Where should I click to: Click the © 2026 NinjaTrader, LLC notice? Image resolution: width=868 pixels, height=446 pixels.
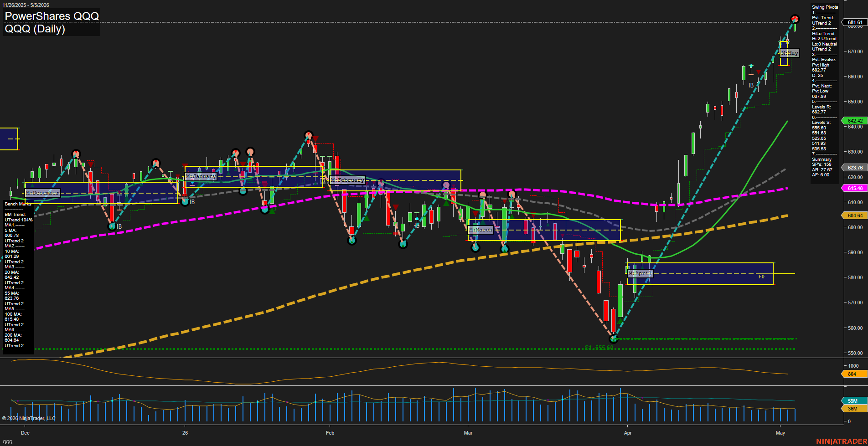[x=29, y=418]
